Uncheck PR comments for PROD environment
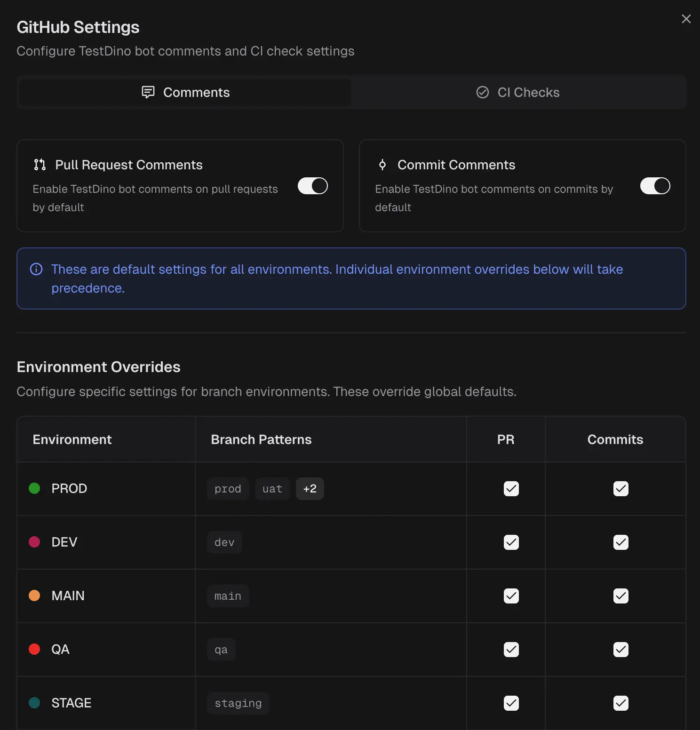Screen dimensions: 700x730 click(511, 489)
